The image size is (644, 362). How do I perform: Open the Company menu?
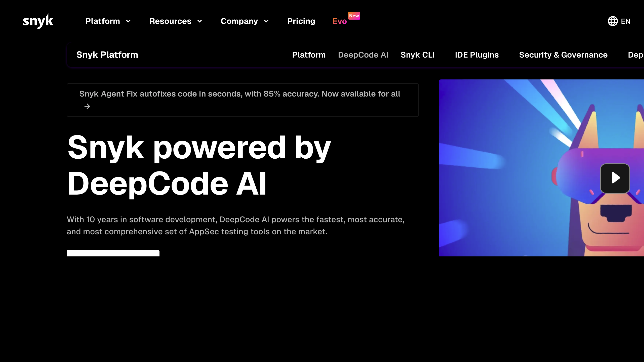tap(239, 21)
